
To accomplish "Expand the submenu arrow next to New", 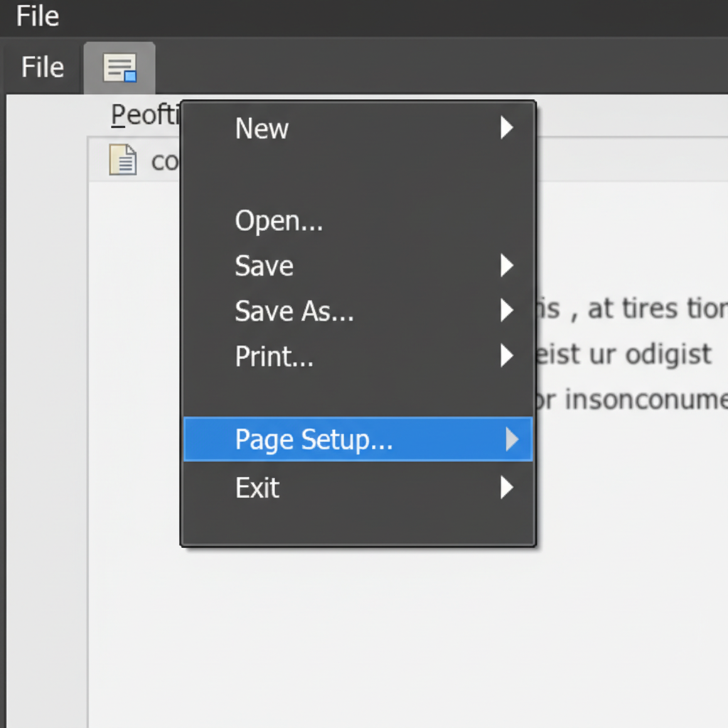I will point(506,128).
